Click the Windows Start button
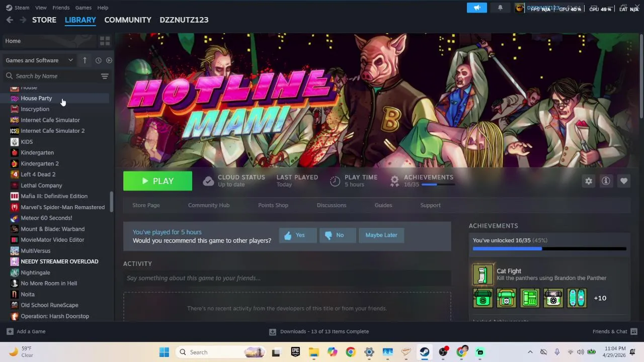This screenshot has width=644, height=362. [x=164, y=352]
